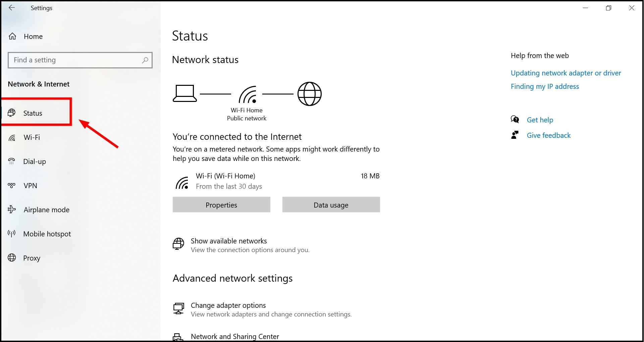Focus the Find a setting field
Viewport: 644px width, 342px height.
coord(75,60)
